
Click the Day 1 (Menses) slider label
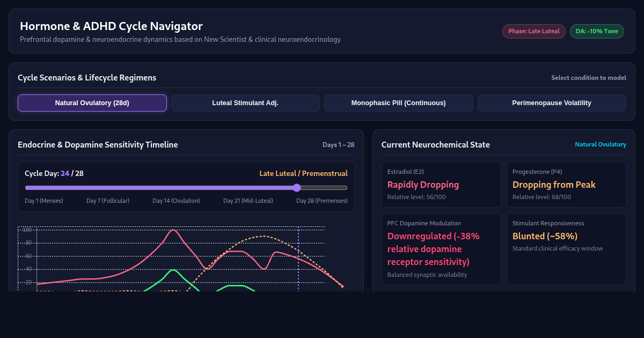pyautogui.click(x=44, y=201)
